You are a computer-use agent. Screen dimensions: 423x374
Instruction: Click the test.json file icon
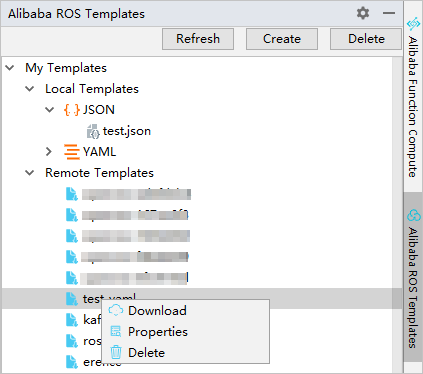pos(93,131)
